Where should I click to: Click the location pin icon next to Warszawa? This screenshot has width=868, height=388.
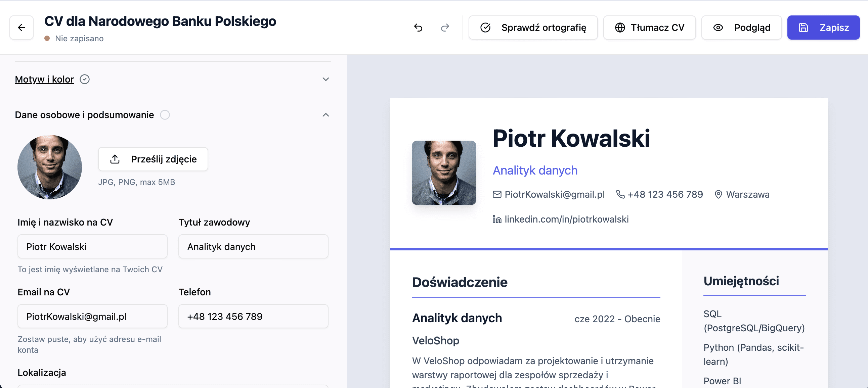pyautogui.click(x=718, y=194)
